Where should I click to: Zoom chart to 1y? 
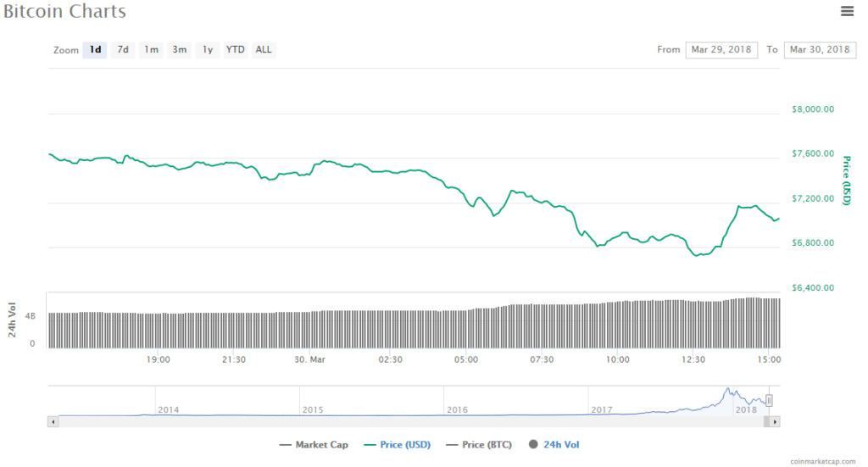tap(207, 50)
